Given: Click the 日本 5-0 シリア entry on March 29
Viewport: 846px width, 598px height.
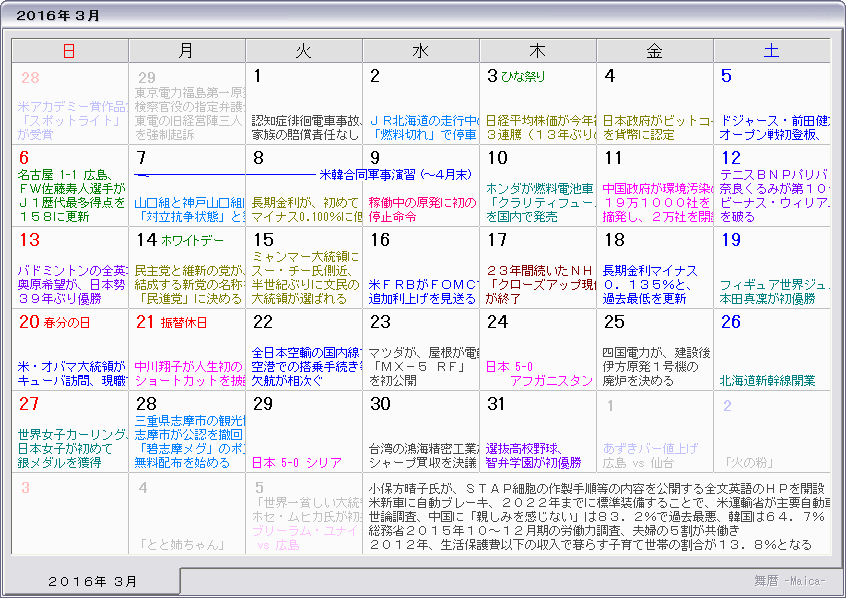Looking at the screenshot, I should pyautogui.click(x=297, y=463).
